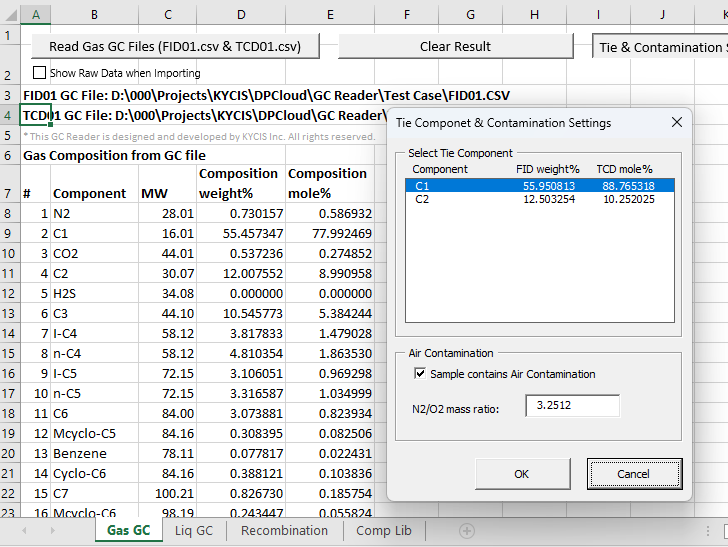
Task: Click H2S component cell
Action: coord(94,293)
